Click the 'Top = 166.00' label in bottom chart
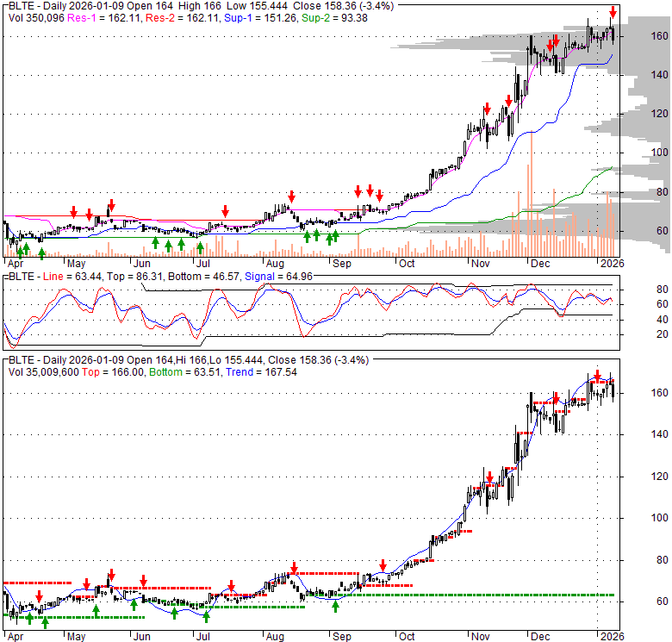The width and height of the screenshot is (672, 642). tap(113, 372)
